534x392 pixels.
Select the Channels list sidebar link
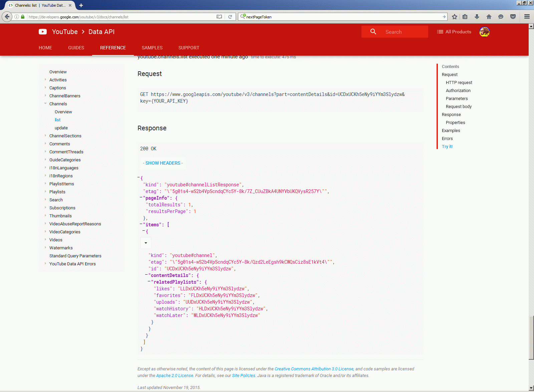[x=58, y=120]
